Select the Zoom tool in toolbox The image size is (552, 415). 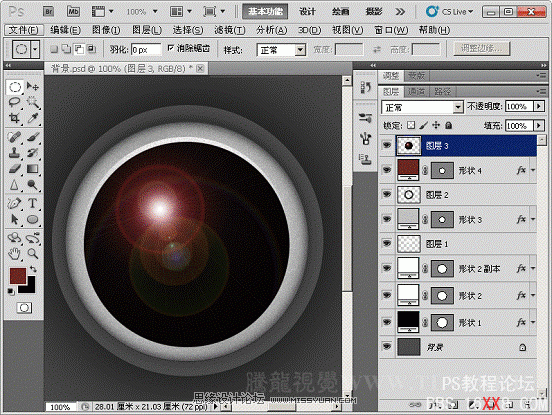point(33,253)
